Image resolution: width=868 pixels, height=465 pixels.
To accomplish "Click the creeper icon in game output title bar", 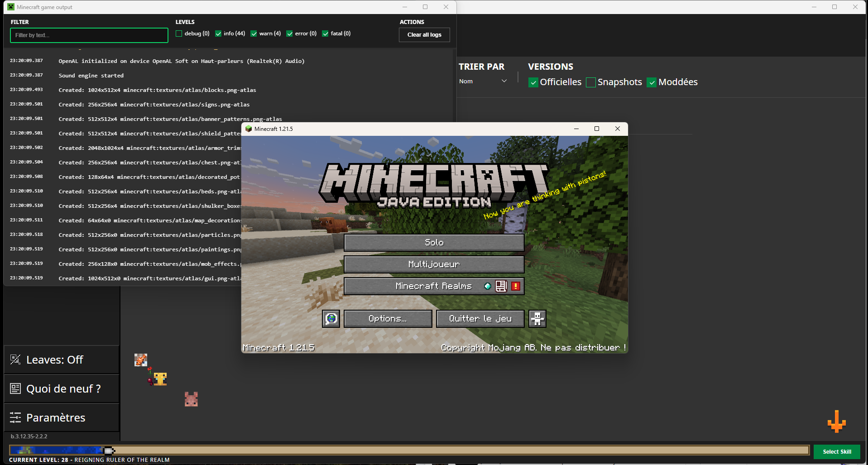I will (11, 7).
